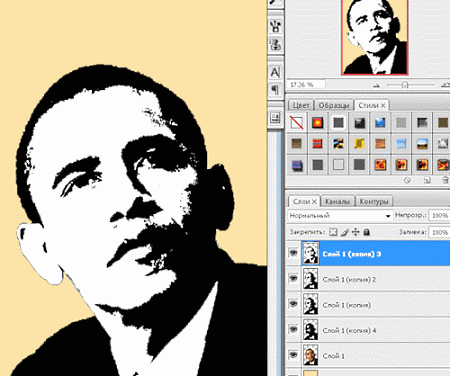Screen dimensions: 450x376
Task: Apply the blue glass style preset
Action: pyautogui.click(x=380, y=123)
